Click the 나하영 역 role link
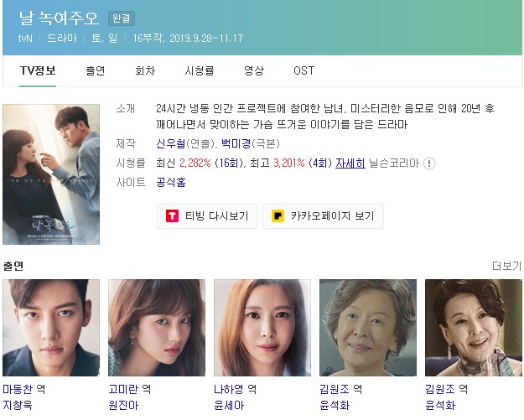 click(x=235, y=389)
